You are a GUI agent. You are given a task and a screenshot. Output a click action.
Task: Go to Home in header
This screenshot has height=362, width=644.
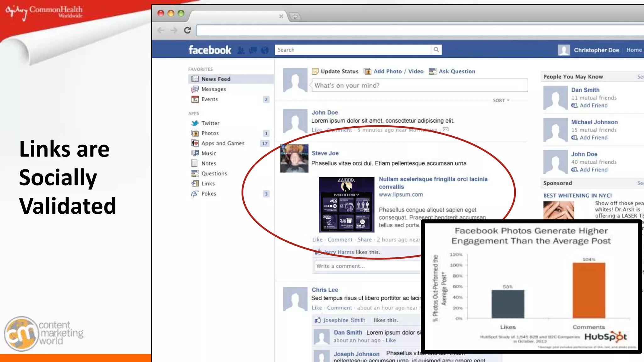click(x=634, y=50)
